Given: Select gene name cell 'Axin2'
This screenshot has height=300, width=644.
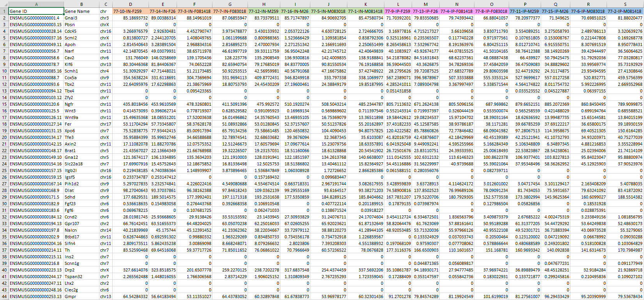Looking at the screenshot, I should pyautogui.click(x=81, y=144).
